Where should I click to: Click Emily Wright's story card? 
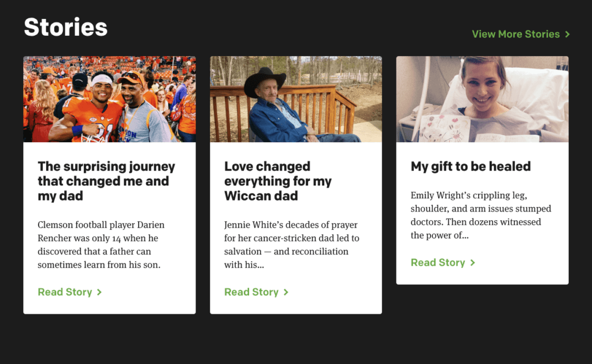point(482,170)
